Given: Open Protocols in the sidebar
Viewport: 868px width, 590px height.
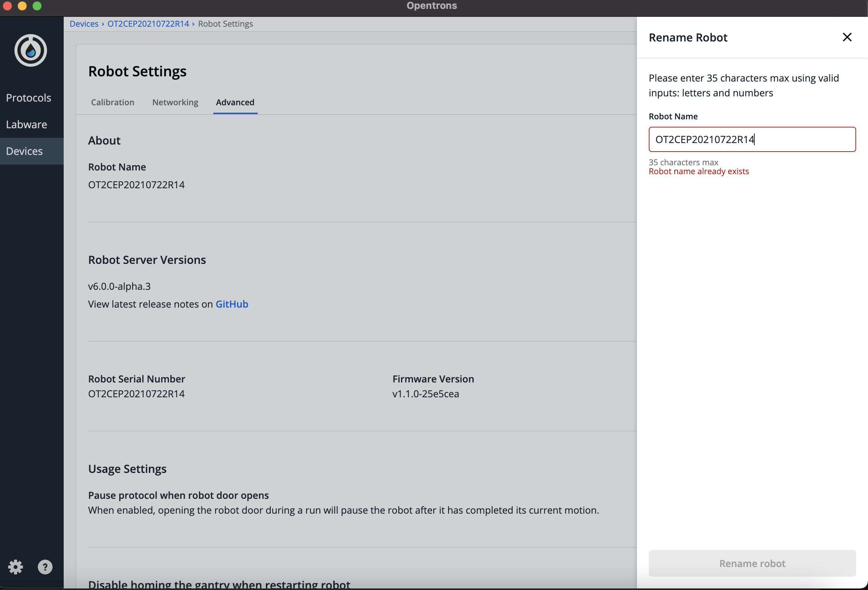Looking at the screenshot, I should point(29,98).
